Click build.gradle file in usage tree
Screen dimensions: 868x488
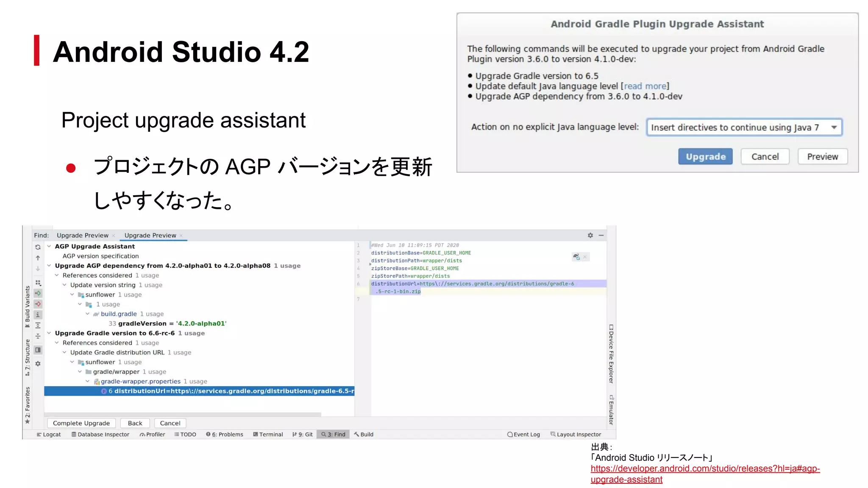point(119,314)
